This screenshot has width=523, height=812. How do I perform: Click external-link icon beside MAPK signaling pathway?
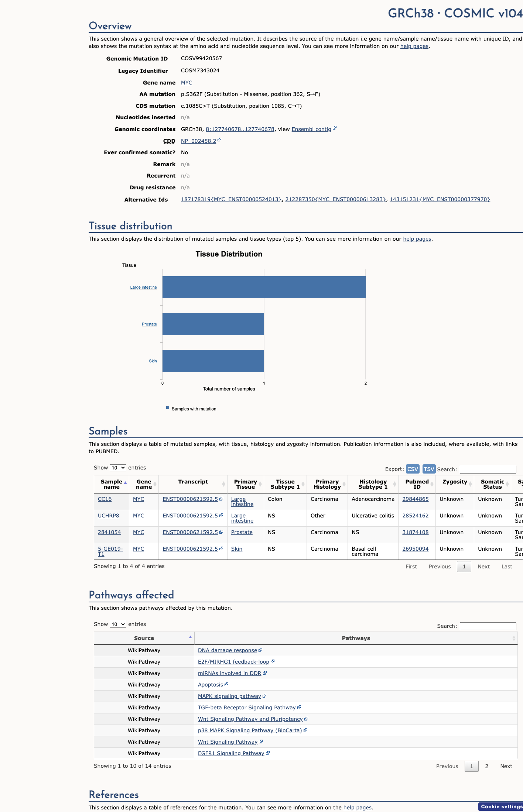pyautogui.click(x=264, y=696)
